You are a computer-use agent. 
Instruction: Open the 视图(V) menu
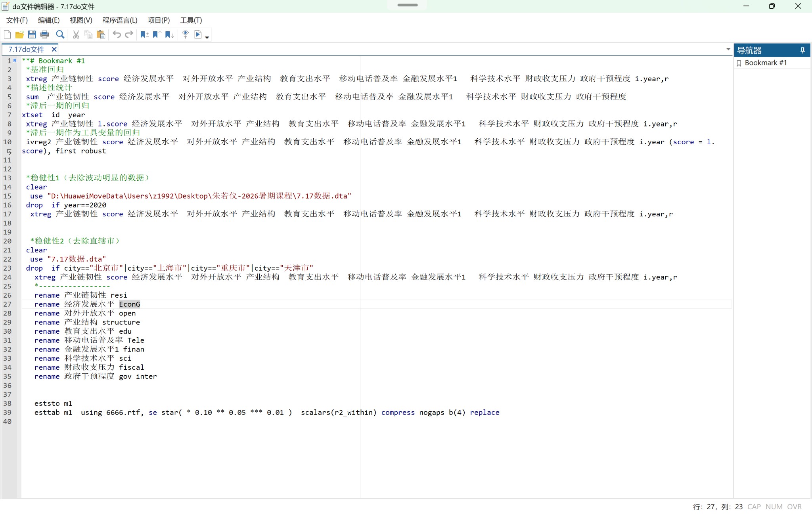pos(81,20)
